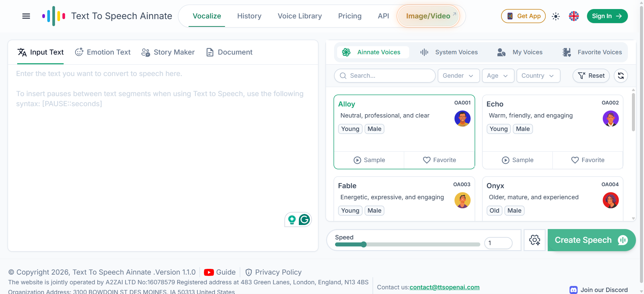Image resolution: width=644 pixels, height=294 pixels.
Task: Select the Input Text tab
Action: coord(40,52)
